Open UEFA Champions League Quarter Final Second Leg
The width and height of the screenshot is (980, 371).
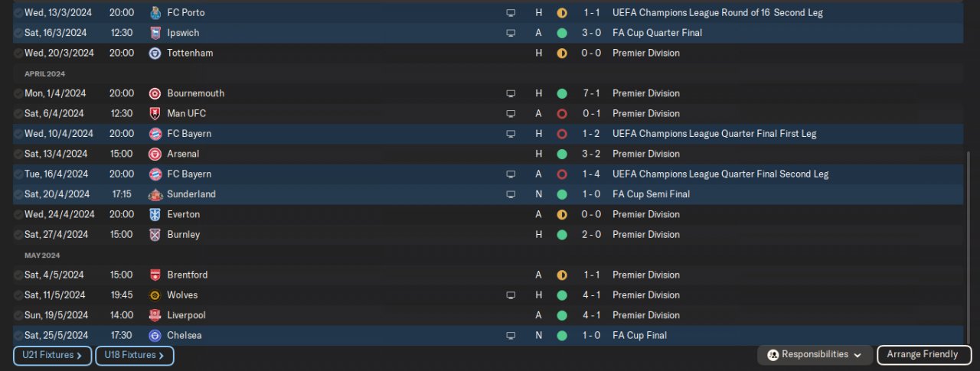tap(720, 174)
